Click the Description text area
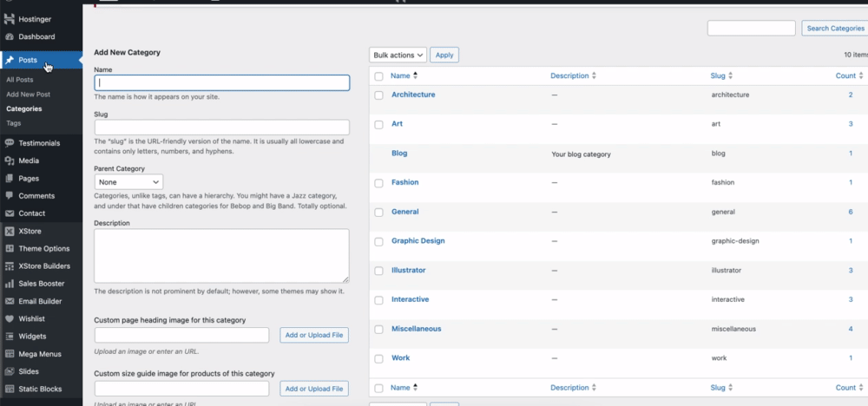Viewport: 868px width, 406px height. point(221,255)
